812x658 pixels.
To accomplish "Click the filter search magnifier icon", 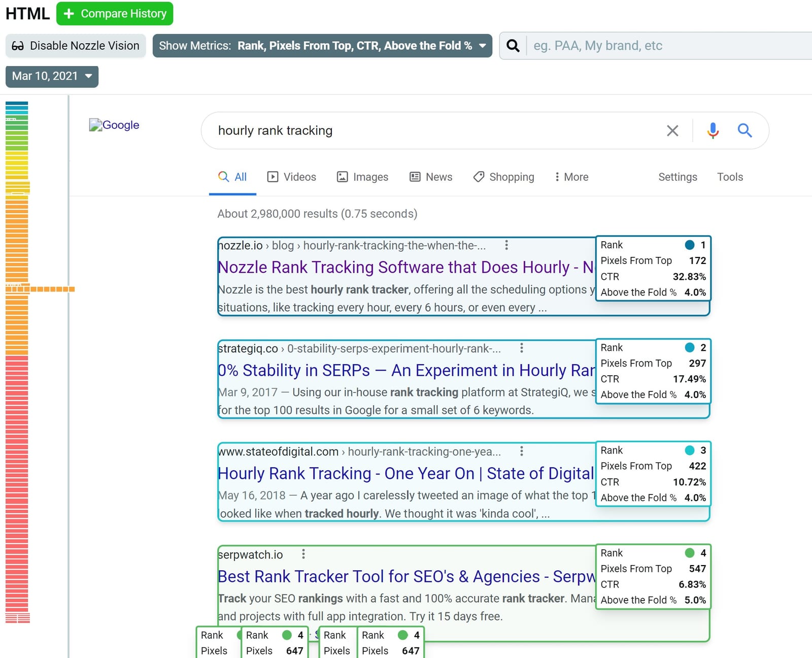I will (513, 46).
